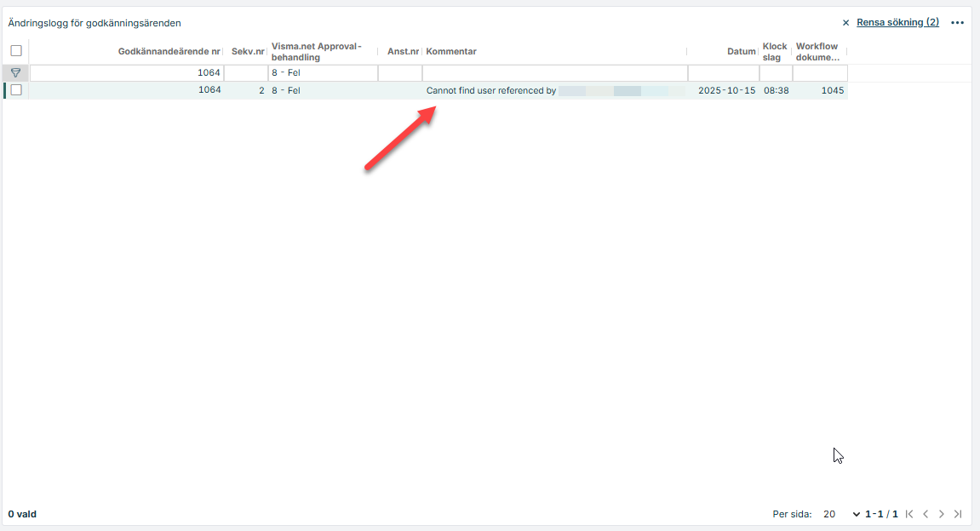The height and width of the screenshot is (531, 980).
Task: Go to first page of results
Action: click(x=909, y=514)
